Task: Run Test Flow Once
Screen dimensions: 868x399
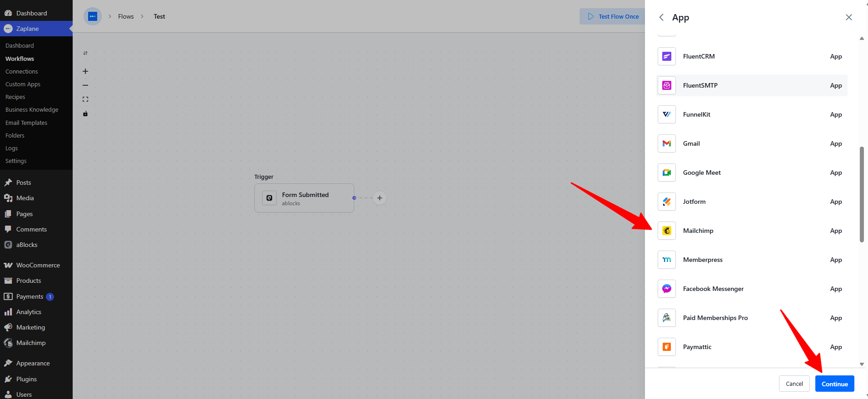Action: (x=612, y=16)
